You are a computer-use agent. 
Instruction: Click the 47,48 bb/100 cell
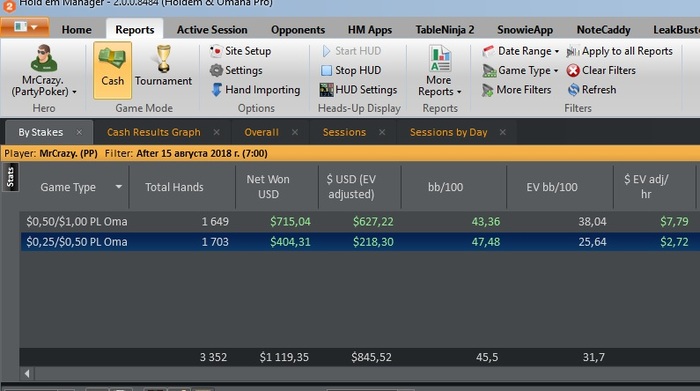pyautogui.click(x=486, y=241)
